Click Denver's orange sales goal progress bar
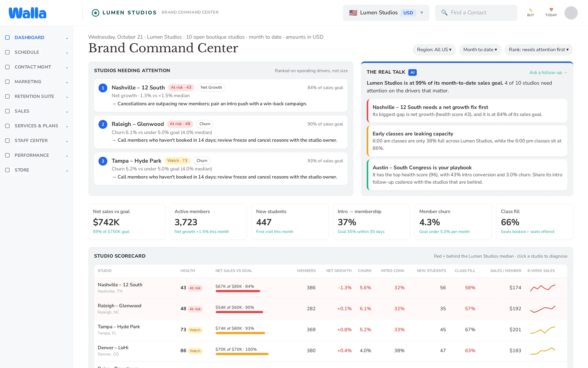 (242, 354)
